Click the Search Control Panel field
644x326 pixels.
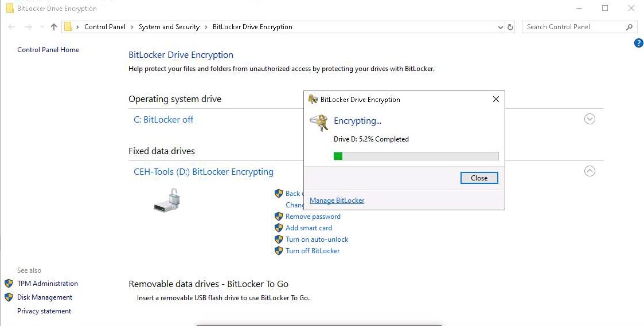pyautogui.click(x=573, y=27)
